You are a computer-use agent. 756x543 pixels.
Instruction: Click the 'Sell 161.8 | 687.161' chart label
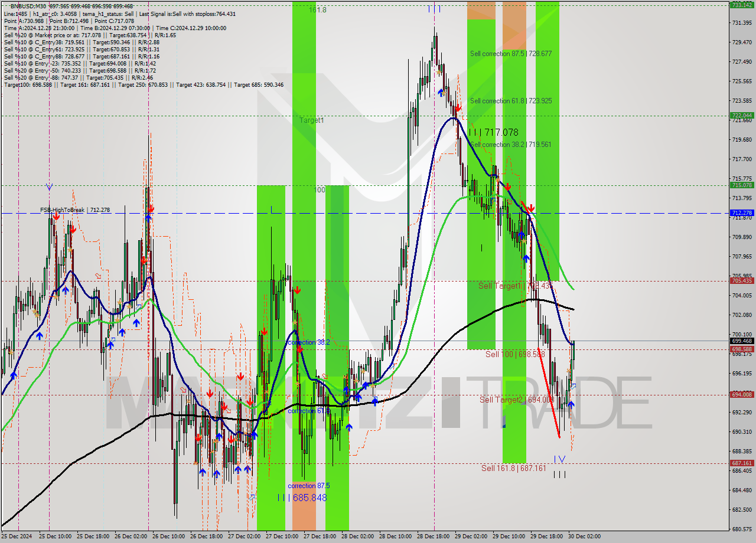[x=514, y=468]
